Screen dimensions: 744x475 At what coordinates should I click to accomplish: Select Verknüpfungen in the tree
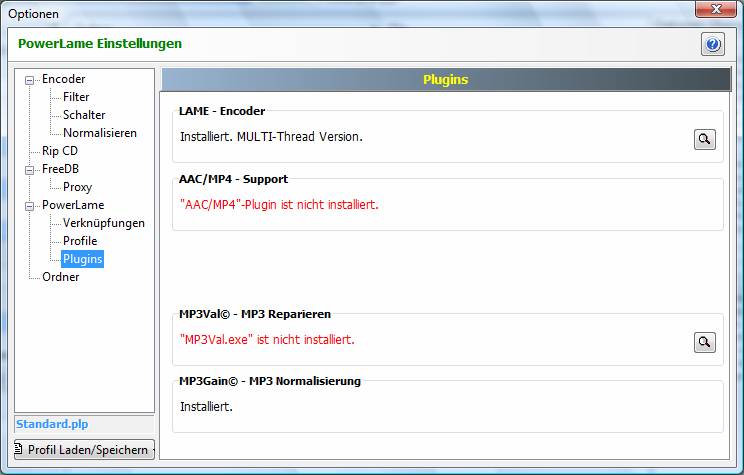click(104, 223)
